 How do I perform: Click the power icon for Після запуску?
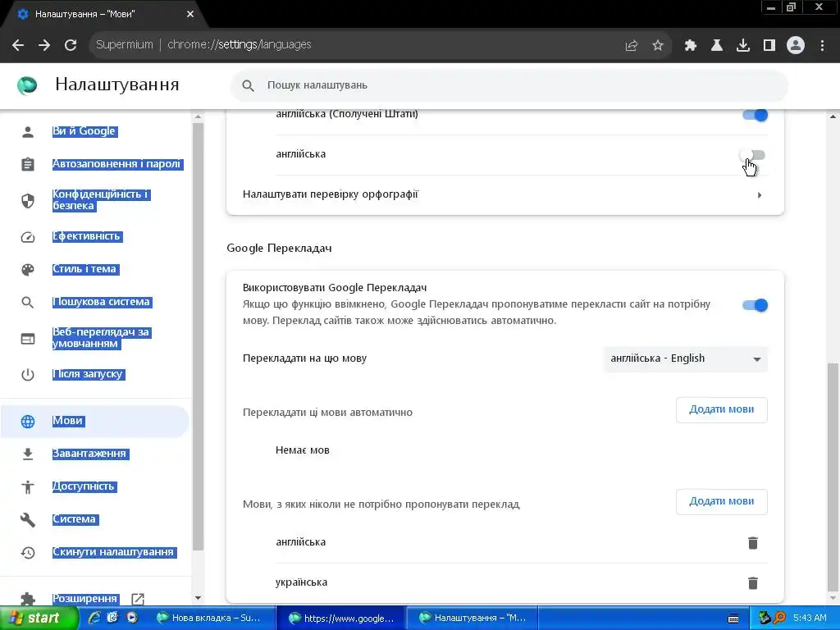[x=28, y=374]
